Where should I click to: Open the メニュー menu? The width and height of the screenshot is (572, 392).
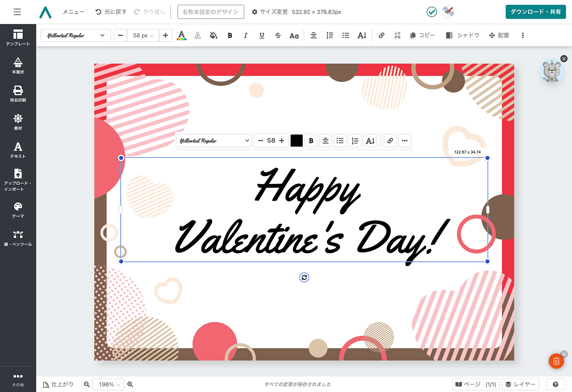click(74, 12)
